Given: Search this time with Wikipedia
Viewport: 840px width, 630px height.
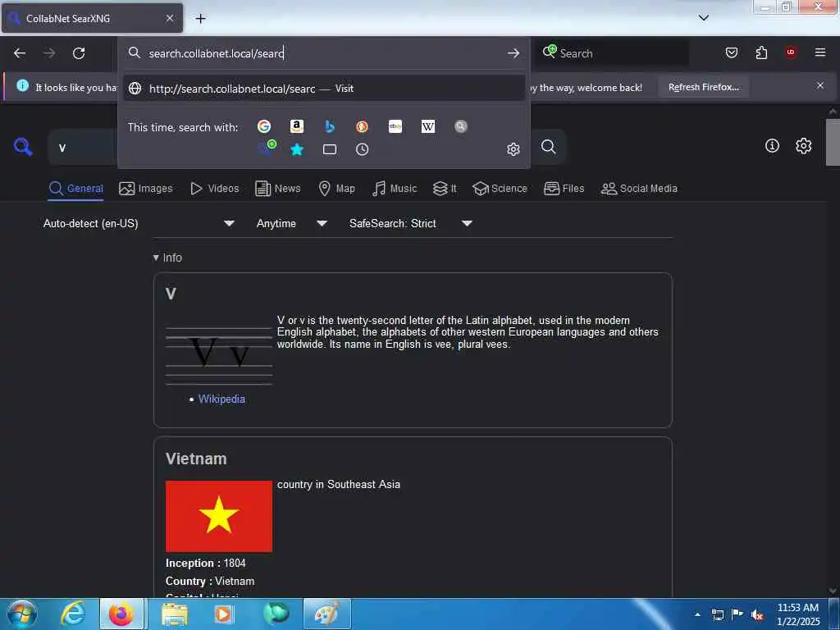Looking at the screenshot, I should 428,126.
